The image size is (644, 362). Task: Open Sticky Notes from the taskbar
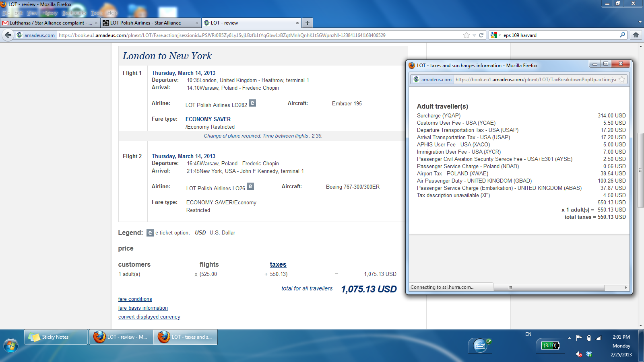tap(56, 337)
